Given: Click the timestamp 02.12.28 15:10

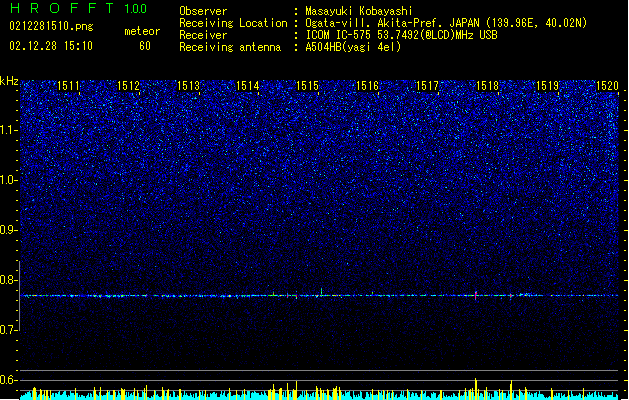Looking at the screenshot, I should pyautogui.click(x=51, y=46).
